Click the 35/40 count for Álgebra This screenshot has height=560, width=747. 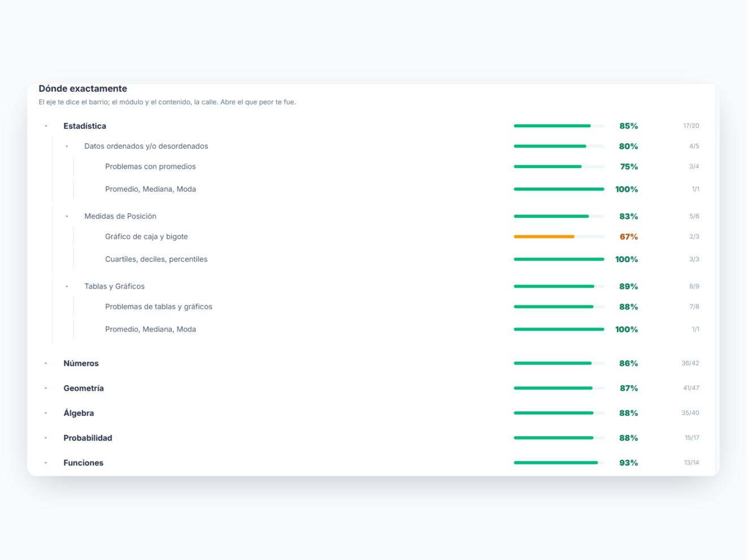coord(690,413)
